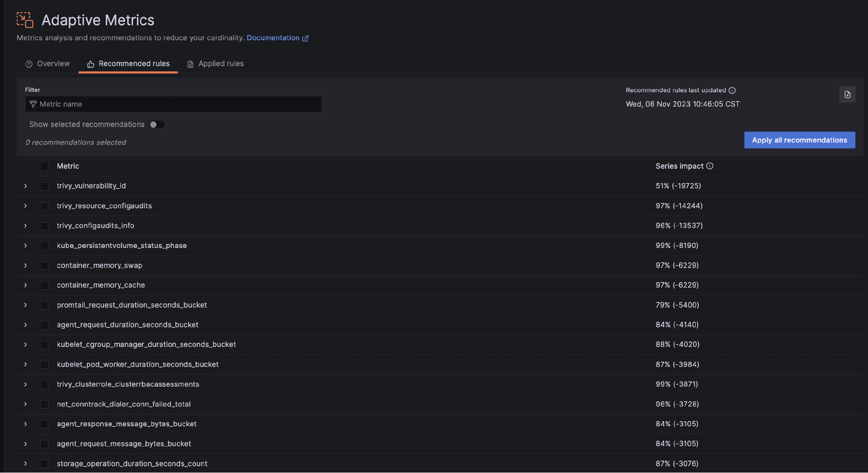Expand the trivy_configaudits_info row

[26, 226]
